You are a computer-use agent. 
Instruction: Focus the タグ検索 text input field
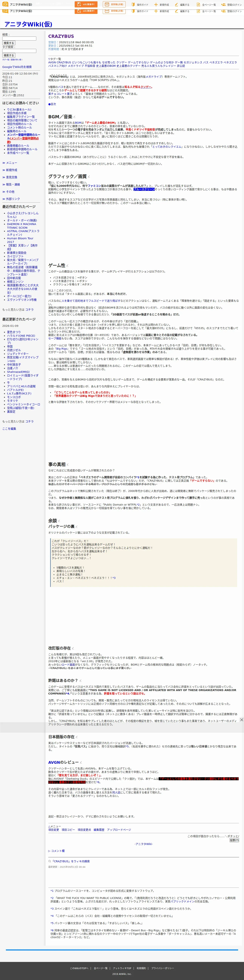[19, 51]
